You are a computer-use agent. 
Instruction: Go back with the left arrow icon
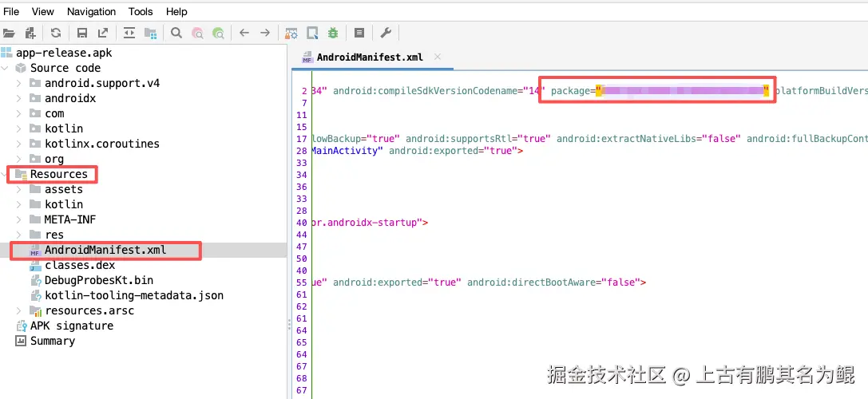[x=244, y=34]
